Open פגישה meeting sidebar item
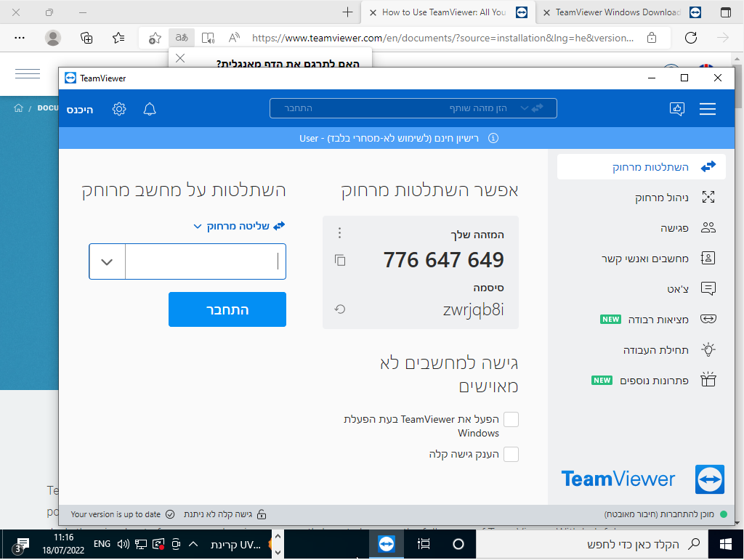This screenshot has width=744, height=560. coord(642,228)
